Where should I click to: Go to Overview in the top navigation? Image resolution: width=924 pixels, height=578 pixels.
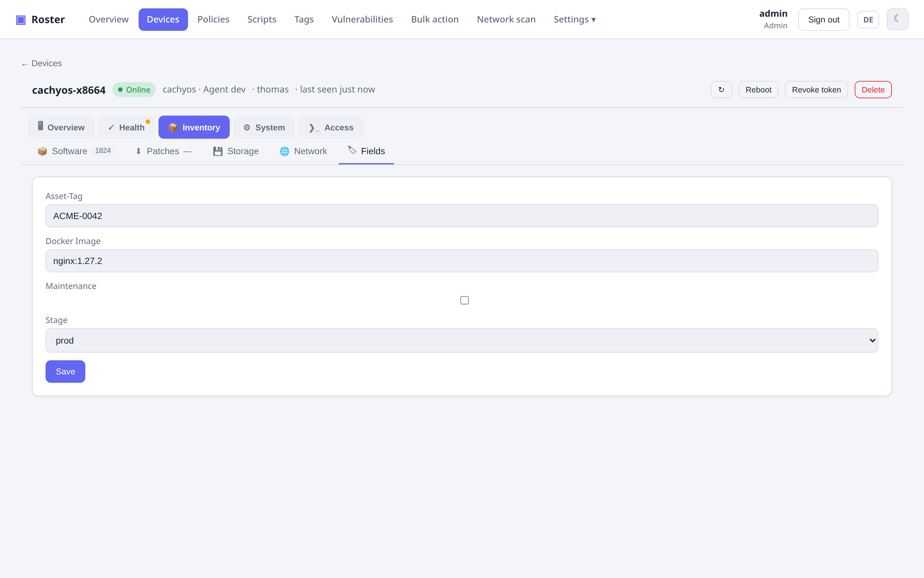click(108, 20)
